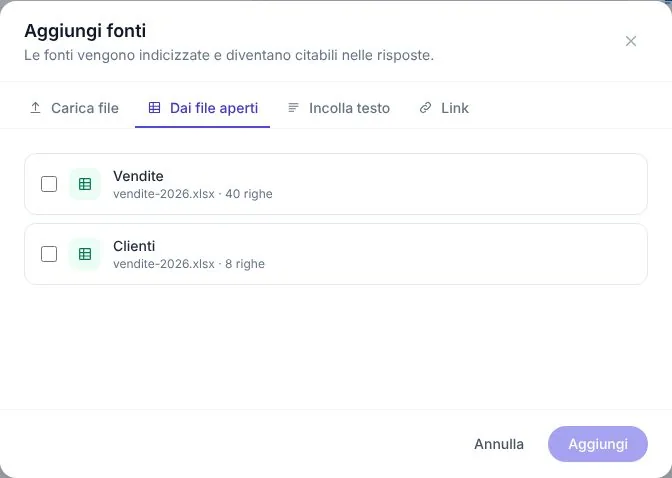Click the 'vendite-2026.xlsx · 8 righe' text
The width and height of the screenshot is (672, 478).
pyautogui.click(x=189, y=264)
